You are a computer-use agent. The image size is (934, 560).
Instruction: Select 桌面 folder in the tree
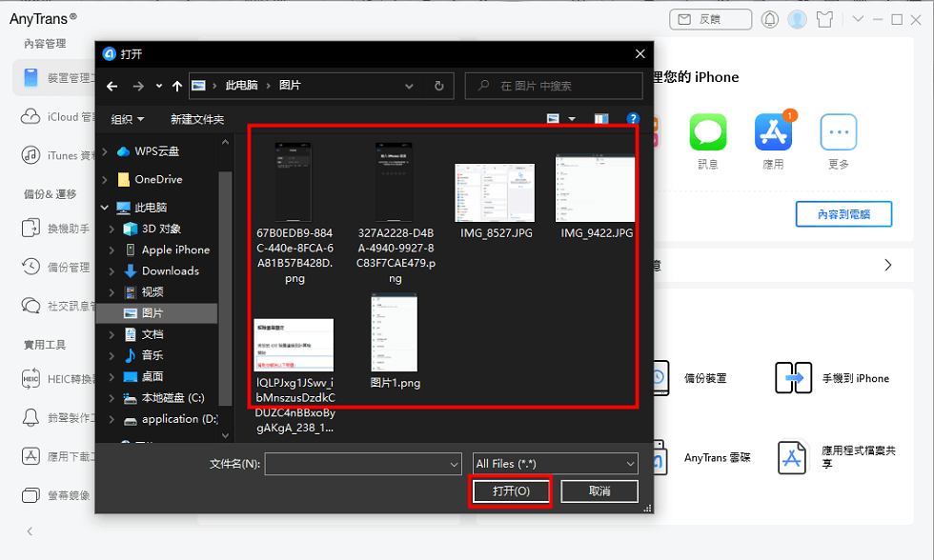(152, 377)
